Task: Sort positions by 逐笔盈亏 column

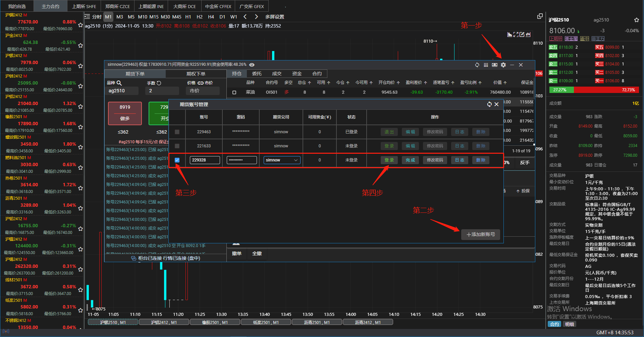Action: (443, 83)
